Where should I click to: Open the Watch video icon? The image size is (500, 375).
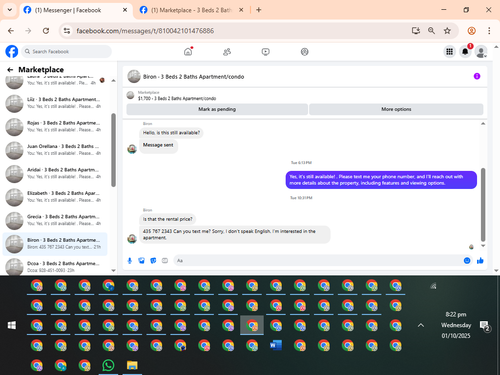[266, 52]
